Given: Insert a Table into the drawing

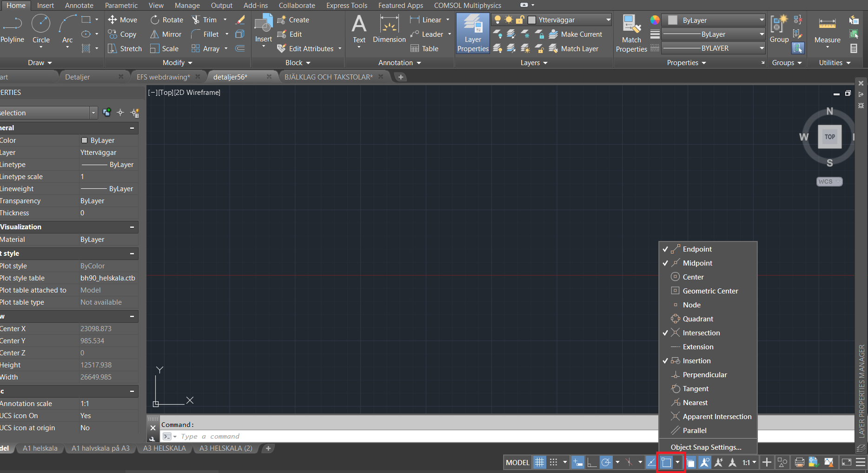Looking at the screenshot, I should 425,48.
